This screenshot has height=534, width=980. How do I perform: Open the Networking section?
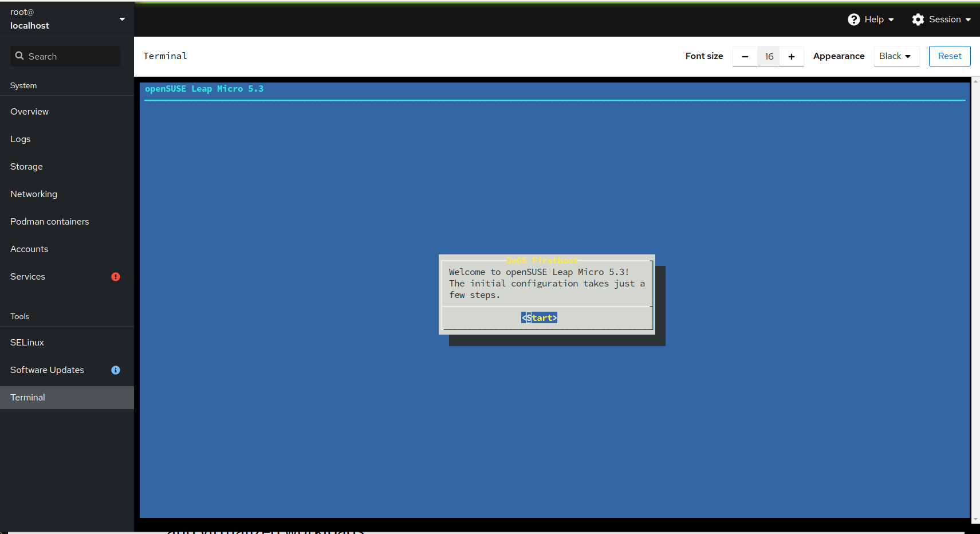tap(33, 194)
